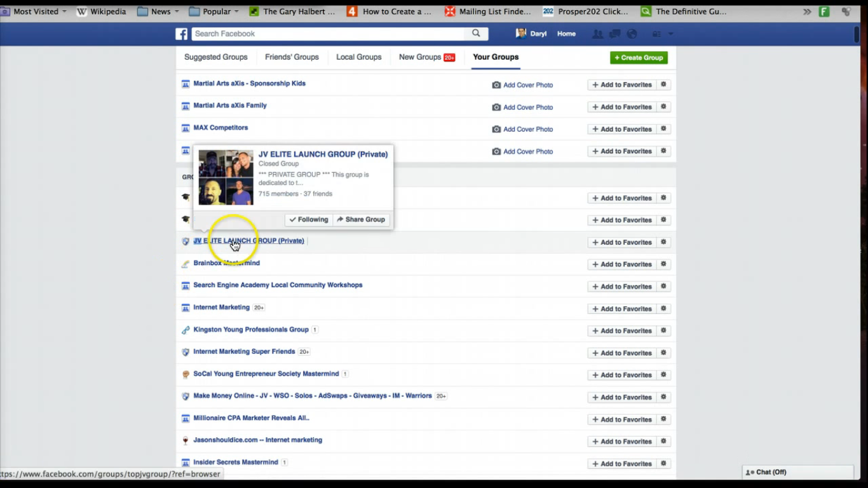Open gear settings for Millionaire CPA Marketer row
This screenshot has height=488, width=868.
coord(663,419)
